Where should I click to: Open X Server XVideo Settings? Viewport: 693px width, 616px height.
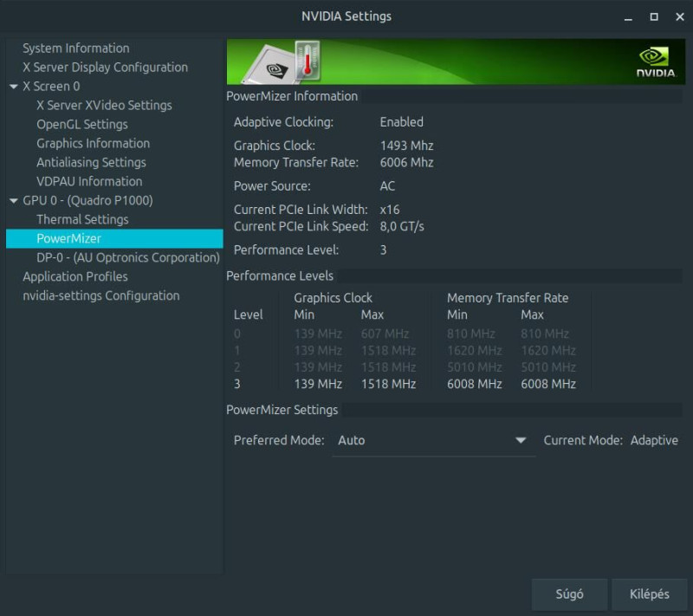click(x=104, y=105)
